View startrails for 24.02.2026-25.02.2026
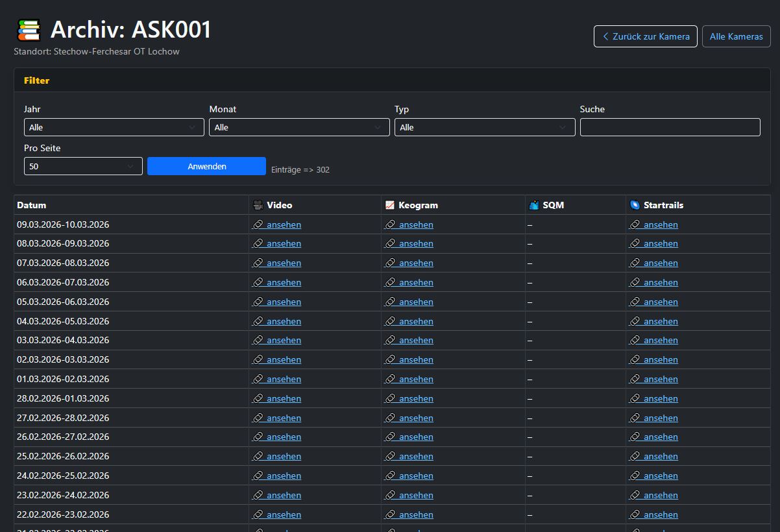 [661, 476]
